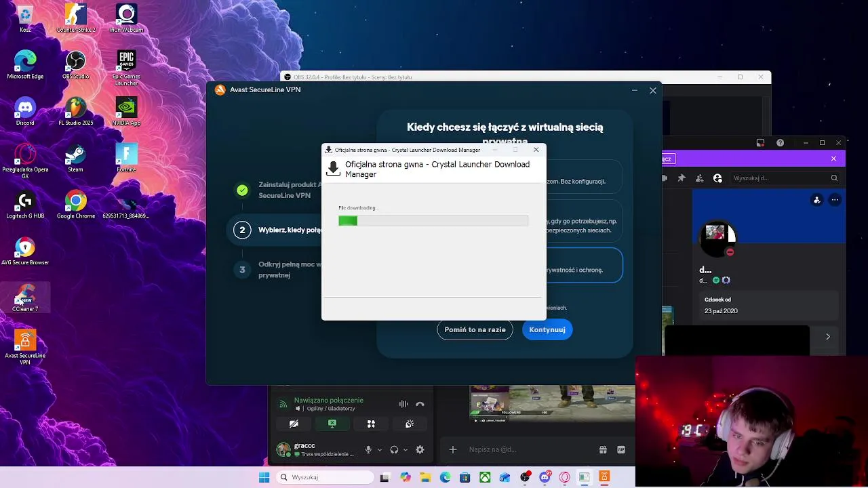The height and width of the screenshot is (488, 868).
Task: Toggle Discord camera in voice panel
Action: pyautogui.click(x=294, y=424)
